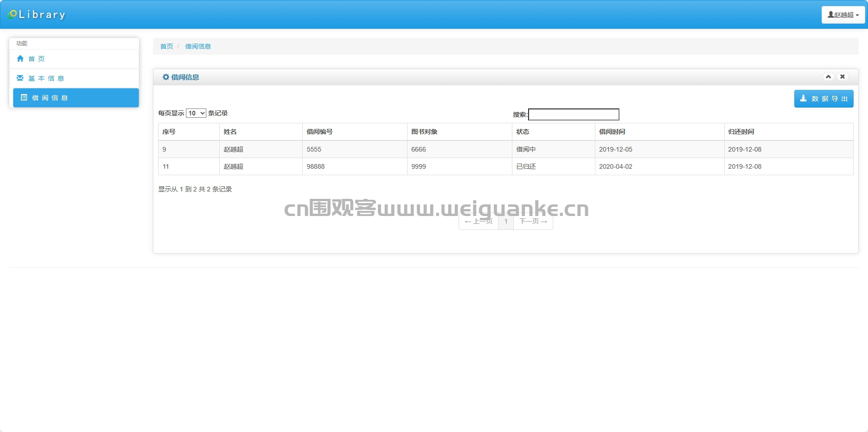Sort by the 姓名 column header
Image resolution: width=868 pixels, height=432 pixels.
point(261,132)
